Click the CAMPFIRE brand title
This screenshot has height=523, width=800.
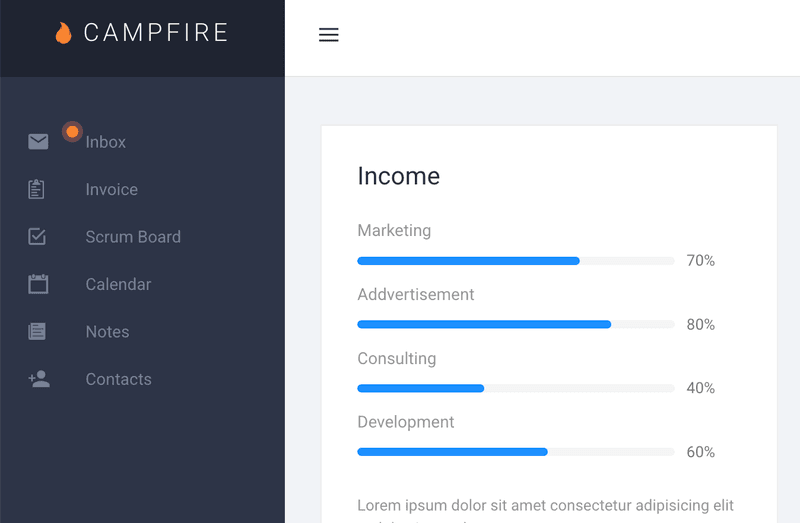tap(156, 33)
